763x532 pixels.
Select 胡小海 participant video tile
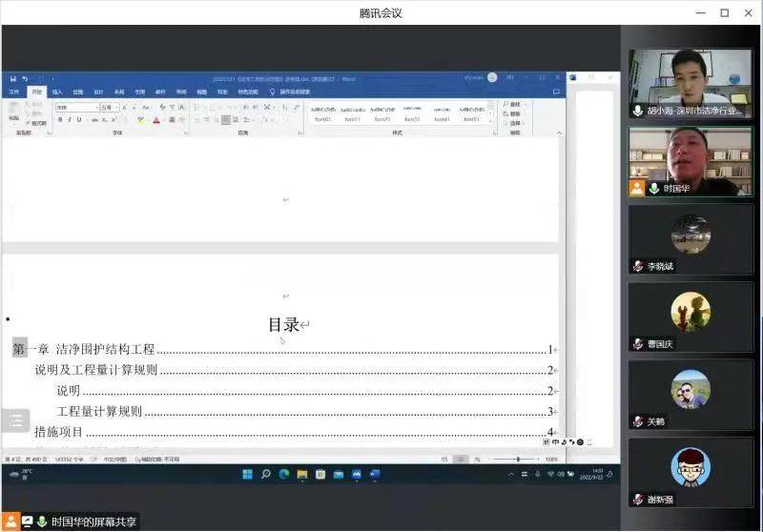690,84
